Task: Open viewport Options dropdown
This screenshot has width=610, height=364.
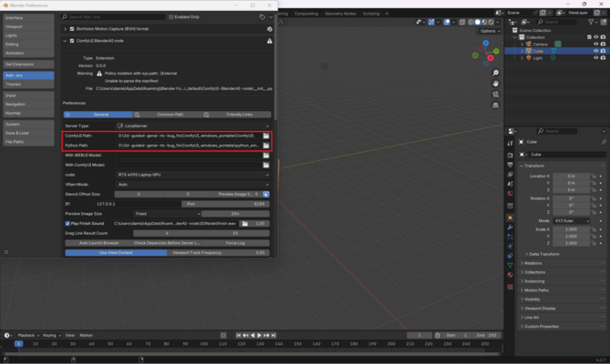Action: point(490,31)
